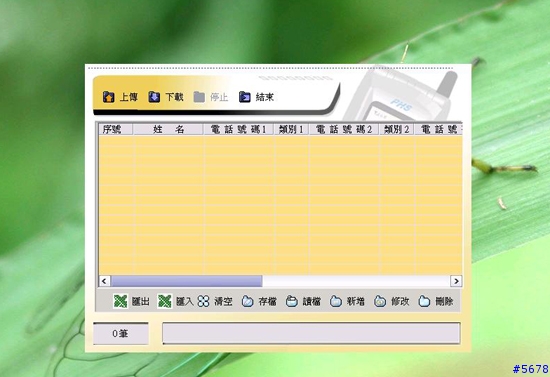Sort by the 序號 column header
The width and height of the screenshot is (550, 377).
click(x=116, y=129)
